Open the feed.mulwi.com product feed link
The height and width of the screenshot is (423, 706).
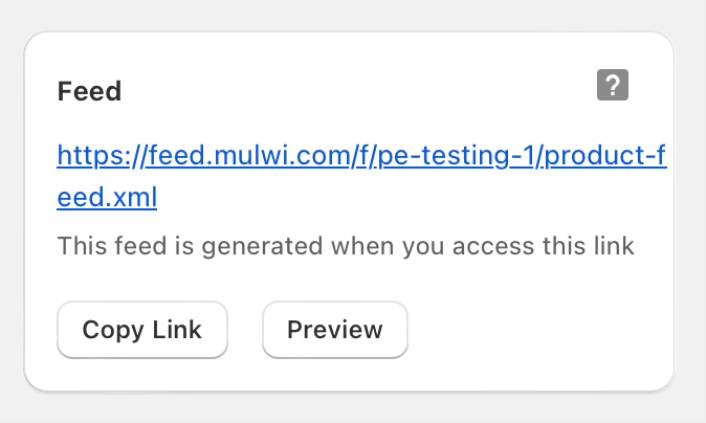click(x=361, y=156)
